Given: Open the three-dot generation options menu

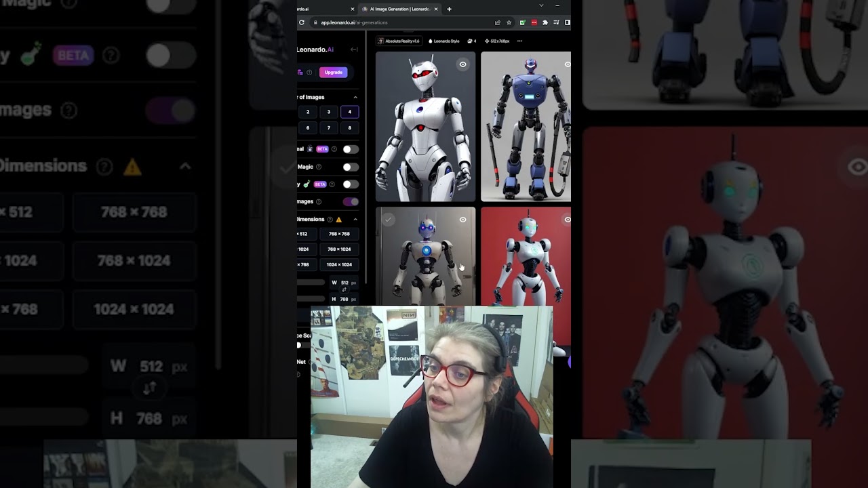Looking at the screenshot, I should 520,41.
